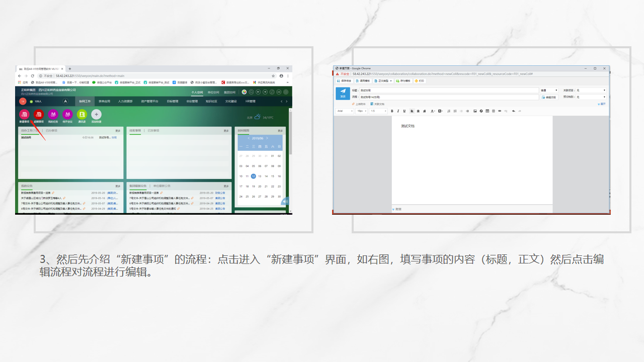The image size is (644, 362).
Task: Open the 正文类型 dropdown button
Action: pos(383,80)
